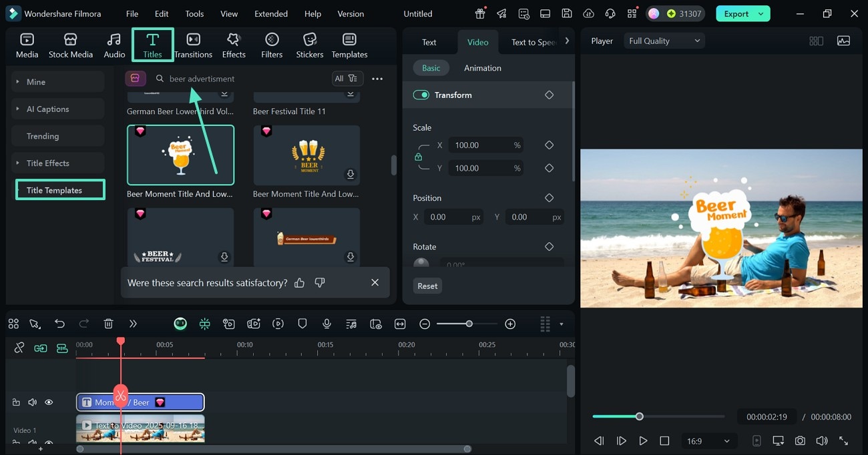Image resolution: width=868 pixels, height=455 pixels.
Task: Select the Trending category
Action: (x=58, y=136)
